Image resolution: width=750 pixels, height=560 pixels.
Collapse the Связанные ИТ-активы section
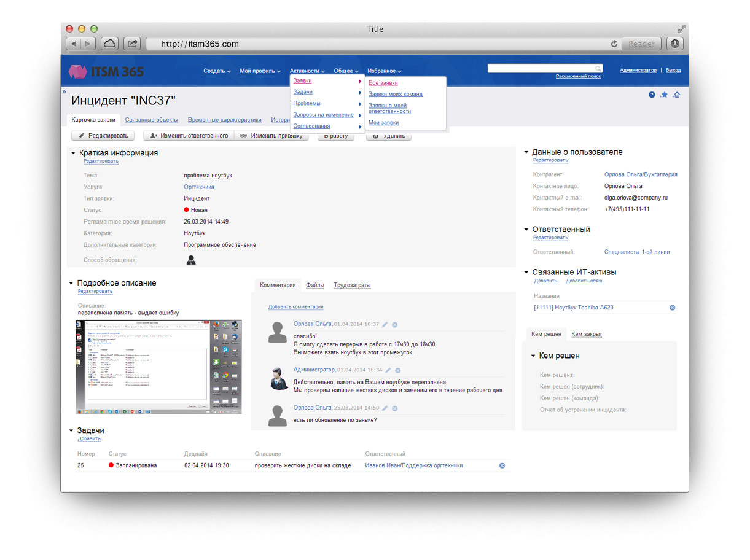point(526,272)
